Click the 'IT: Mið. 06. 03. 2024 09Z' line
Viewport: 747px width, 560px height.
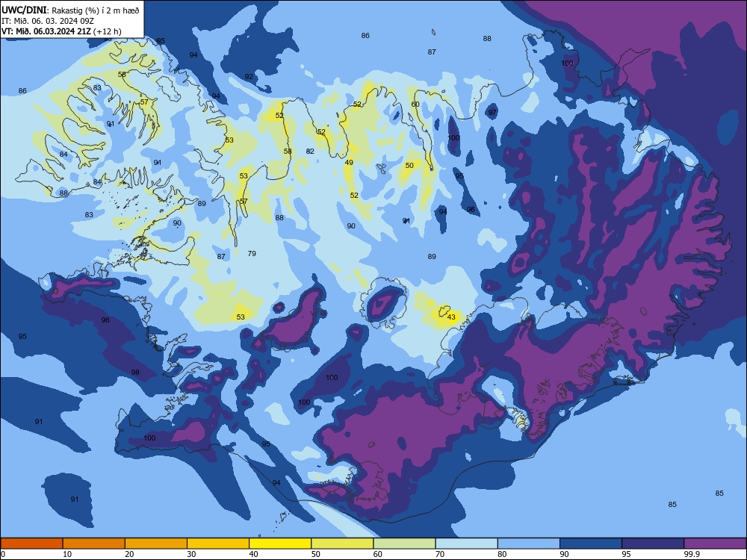click(x=48, y=21)
